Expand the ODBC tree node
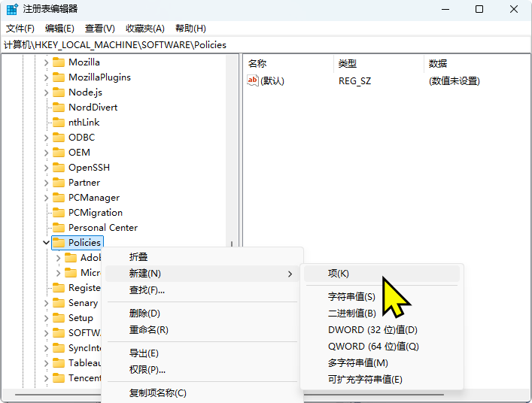This screenshot has height=403, width=532. tap(47, 138)
